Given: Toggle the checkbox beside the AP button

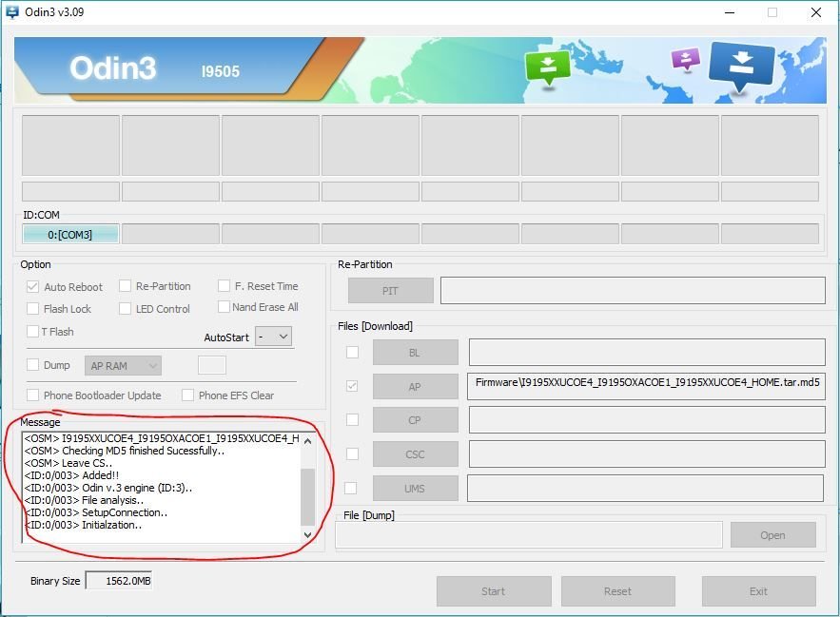Looking at the screenshot, I should click(x=352, y=386).
